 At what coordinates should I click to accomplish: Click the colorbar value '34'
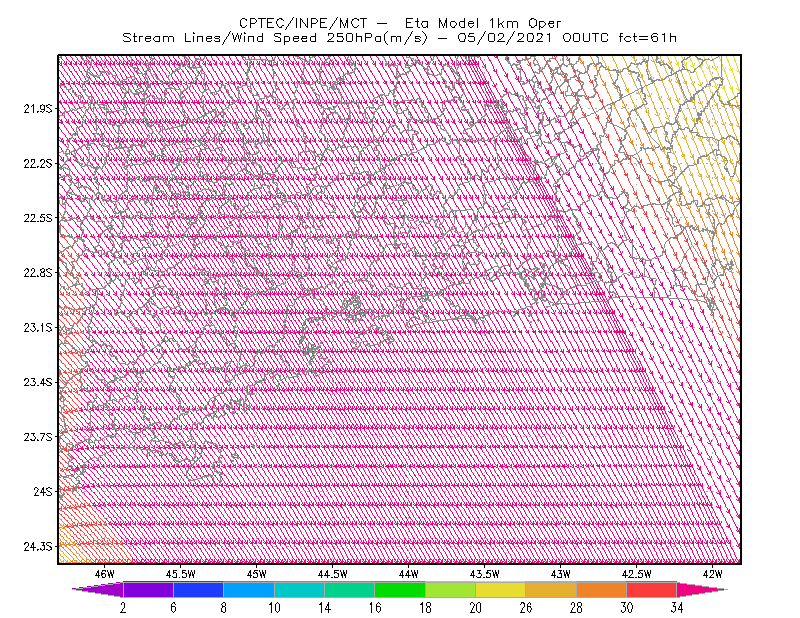click(677, 608)
